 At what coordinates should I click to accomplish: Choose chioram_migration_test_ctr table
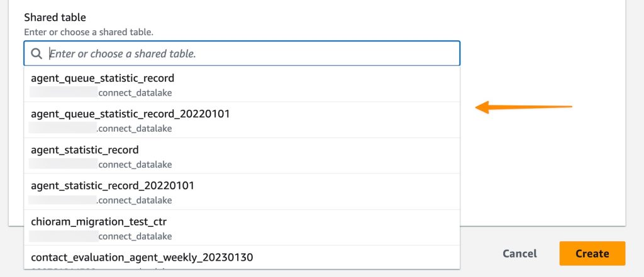tap(99, 222)
